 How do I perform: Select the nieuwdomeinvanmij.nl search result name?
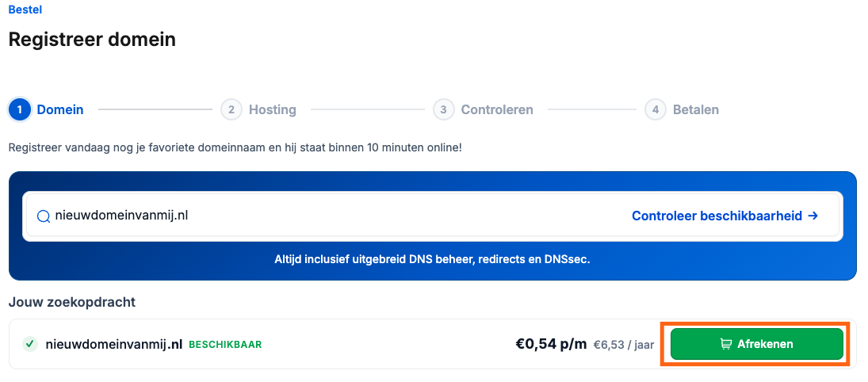tap(114, 344)
